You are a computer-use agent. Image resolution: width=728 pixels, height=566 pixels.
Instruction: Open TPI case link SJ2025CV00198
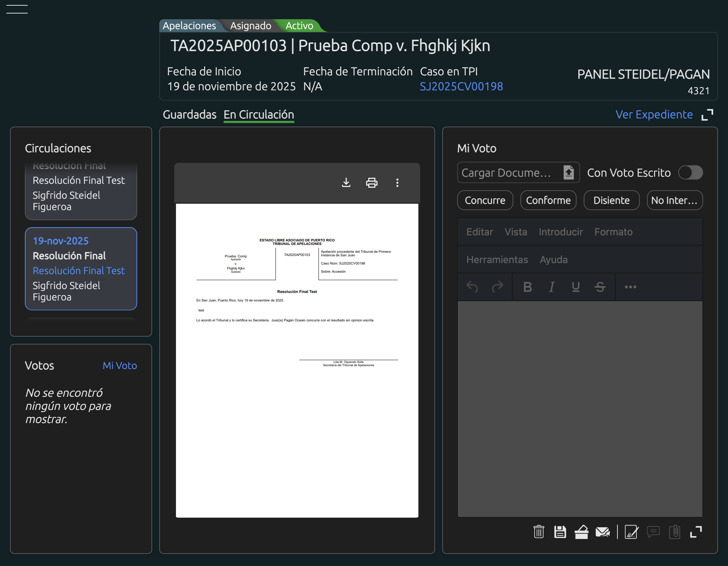tap(461, 86)
